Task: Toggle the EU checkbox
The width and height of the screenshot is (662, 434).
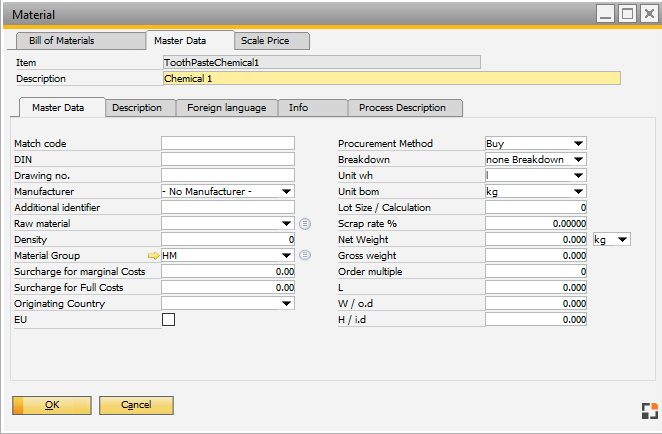Action: coord(168,319)
